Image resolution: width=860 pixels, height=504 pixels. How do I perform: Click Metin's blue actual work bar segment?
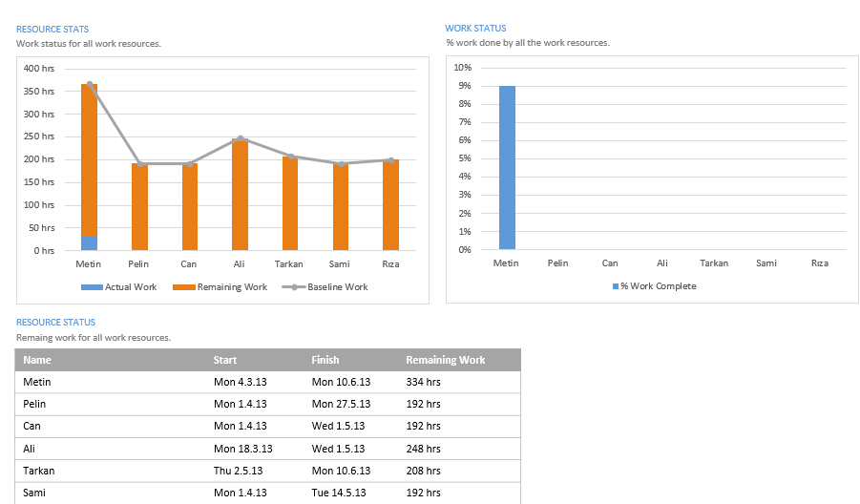(x=90, y=243)
